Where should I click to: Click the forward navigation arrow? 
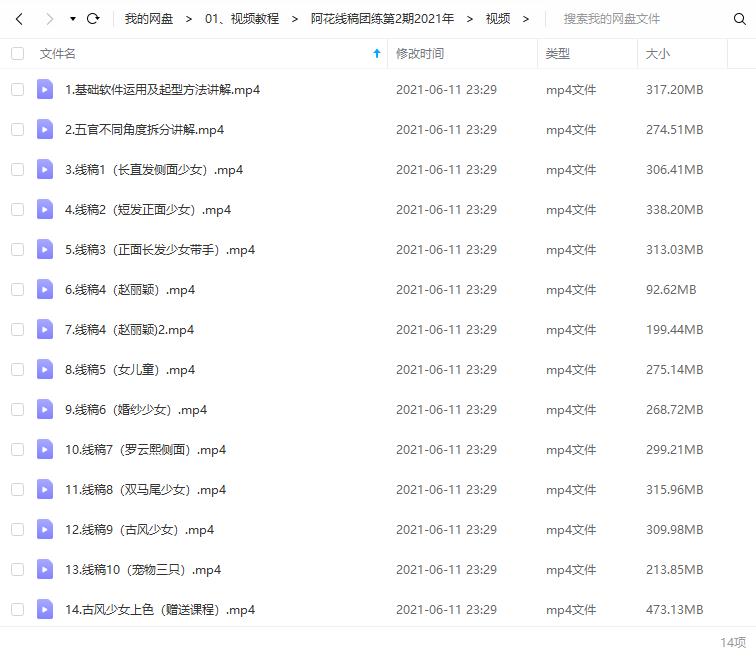[49, 19]
